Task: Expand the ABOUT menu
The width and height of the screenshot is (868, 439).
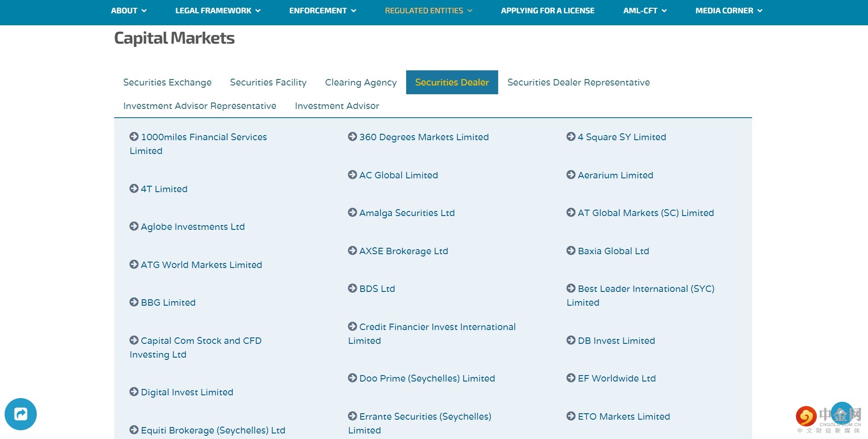Action: 129,11
